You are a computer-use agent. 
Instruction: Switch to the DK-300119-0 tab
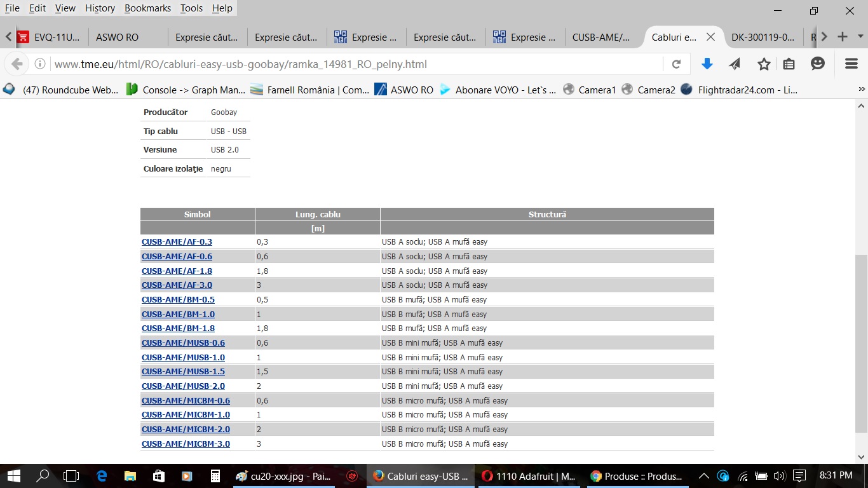coord(763,37)
